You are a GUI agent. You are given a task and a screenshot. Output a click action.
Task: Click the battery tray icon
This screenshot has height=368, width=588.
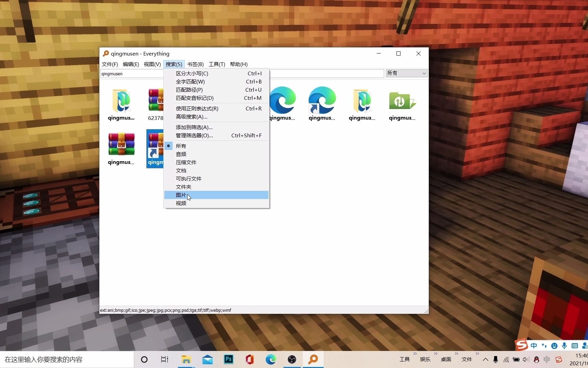[516, 359]
